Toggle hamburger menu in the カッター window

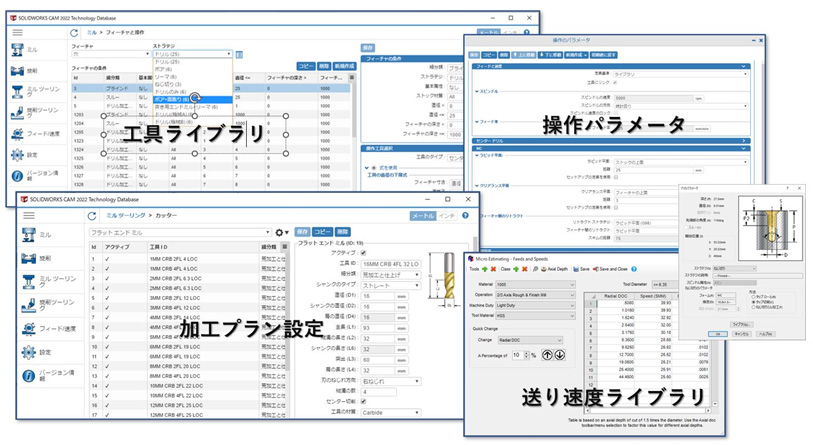point(29,215)
